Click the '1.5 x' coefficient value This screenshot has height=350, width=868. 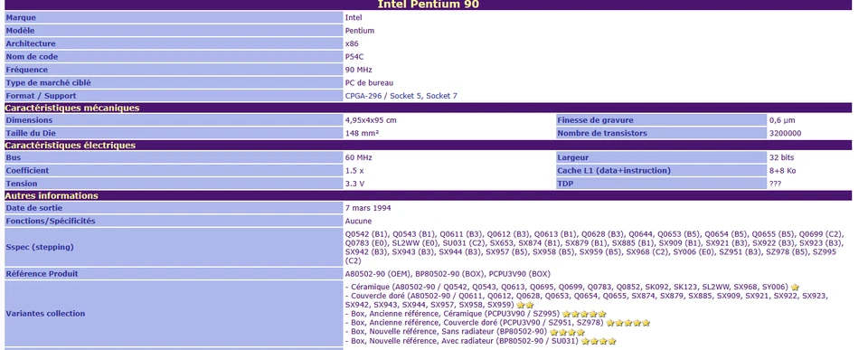click(354, 171)
